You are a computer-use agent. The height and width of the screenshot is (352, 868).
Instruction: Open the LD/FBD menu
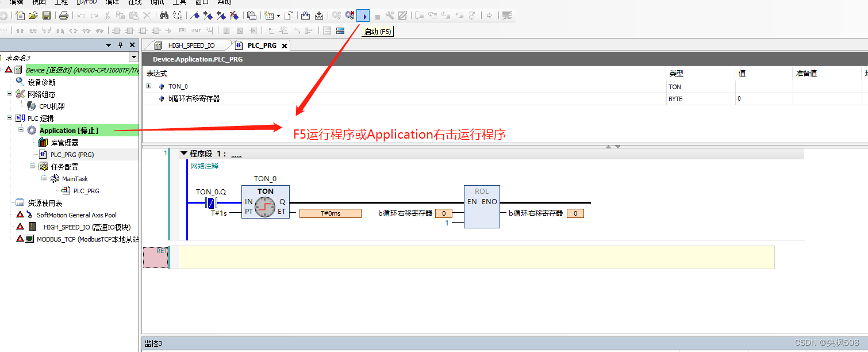[x=87, y=2]
